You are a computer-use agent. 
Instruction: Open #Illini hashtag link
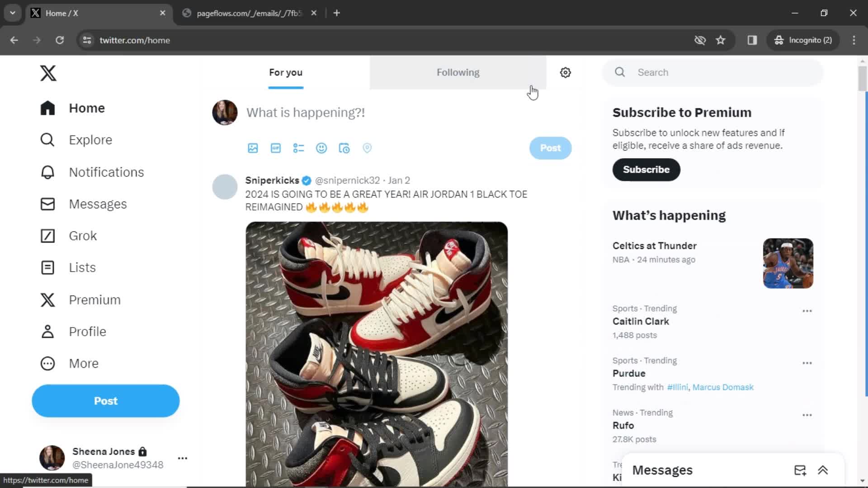pyautogui.click(x=677, y=387)
